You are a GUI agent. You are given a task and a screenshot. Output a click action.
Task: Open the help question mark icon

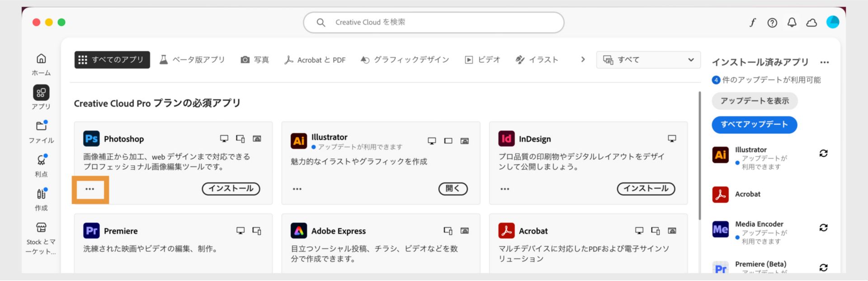(x=772, y=23)
